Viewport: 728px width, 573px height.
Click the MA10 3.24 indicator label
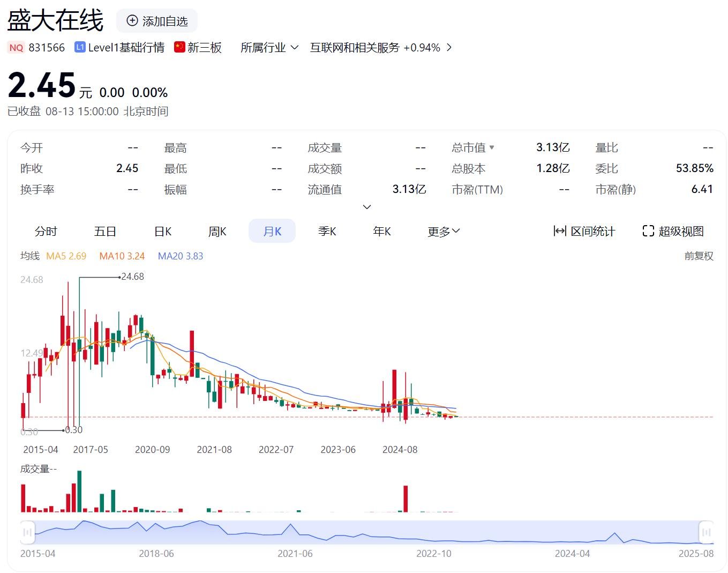[122, 256]
